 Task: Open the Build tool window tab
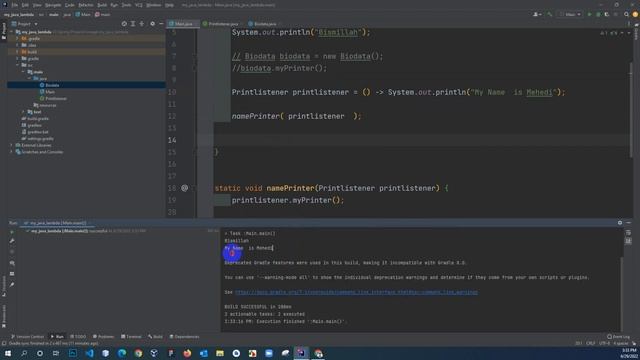(156, 337)
